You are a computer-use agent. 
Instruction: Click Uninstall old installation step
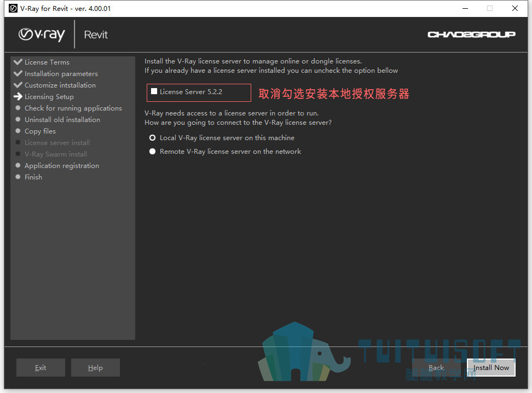(62, 119)
